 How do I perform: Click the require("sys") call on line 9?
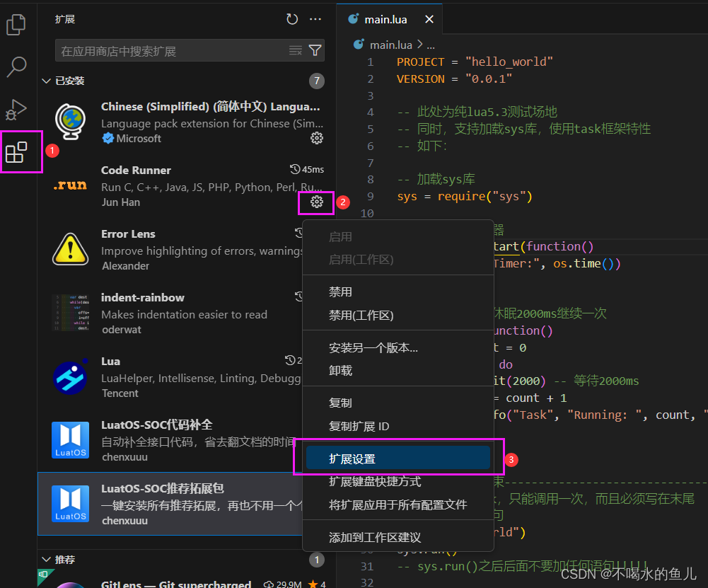(485, 197)
